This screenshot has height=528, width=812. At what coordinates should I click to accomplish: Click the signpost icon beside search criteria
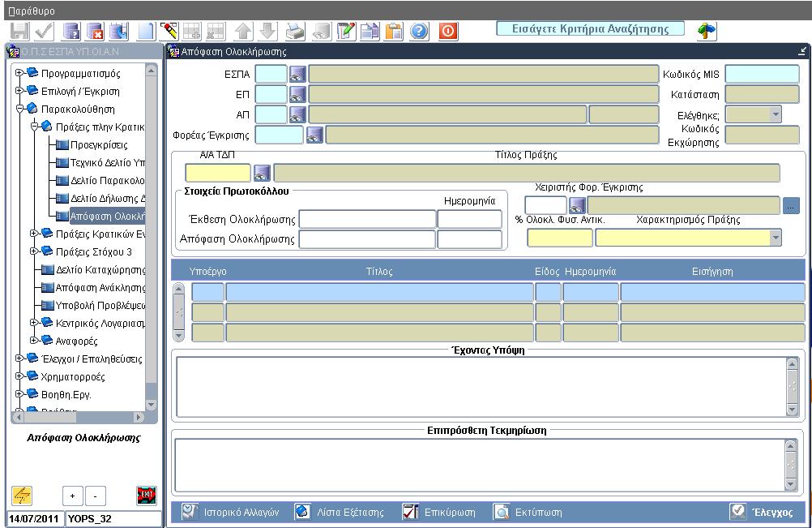(x=707, y=31)
